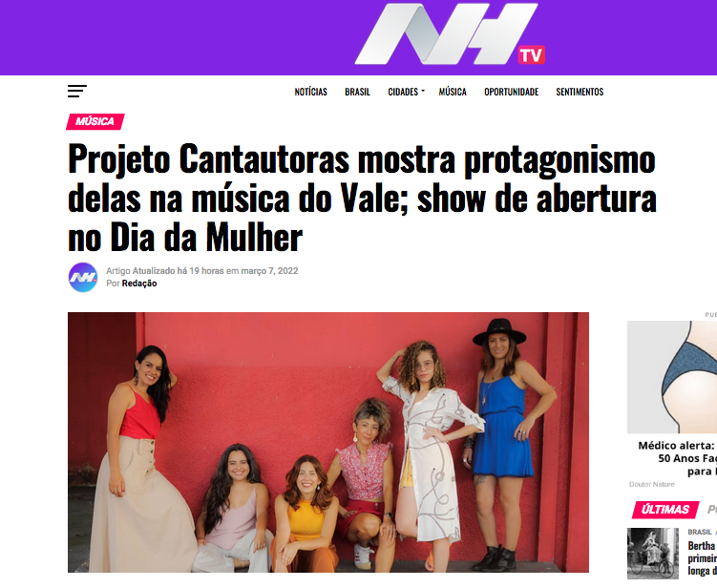
Task: Click the Doutor Nature sponsor label
Action: 651,484
